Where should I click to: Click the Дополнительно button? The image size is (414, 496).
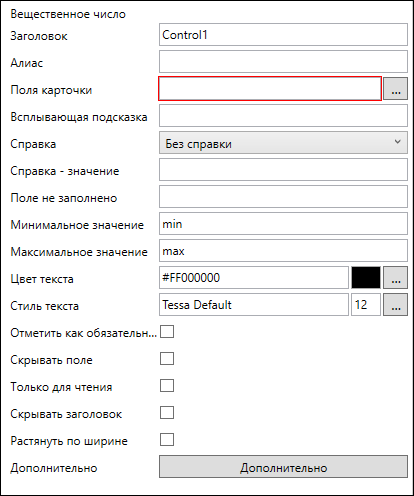pos(283,467)
